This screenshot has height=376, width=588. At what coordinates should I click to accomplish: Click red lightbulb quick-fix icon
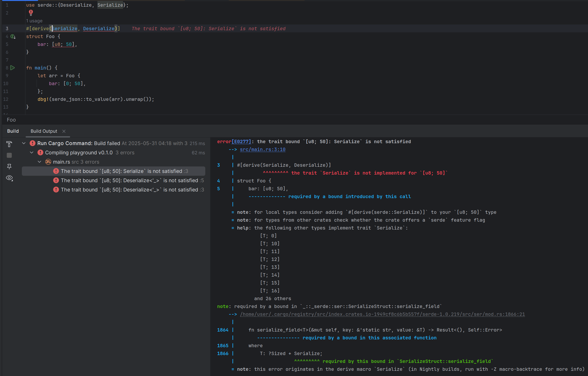point(31,12)
